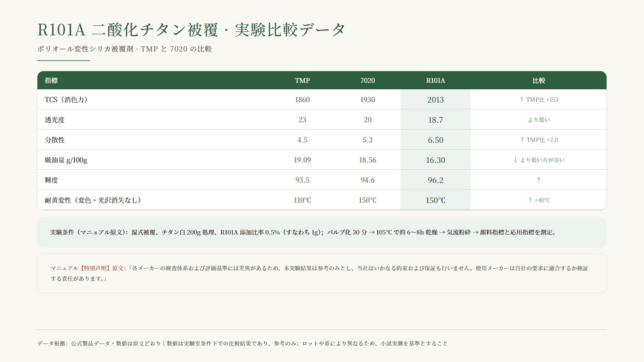Click the '指標' column header
The image size is (644, 362).
tap(51, 80)
